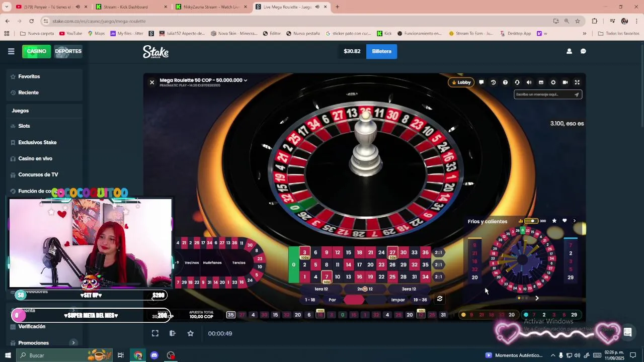The height and width of the screenshot is (362, 644).
Task: Open Windows Start menu
Action: [8, 355]
